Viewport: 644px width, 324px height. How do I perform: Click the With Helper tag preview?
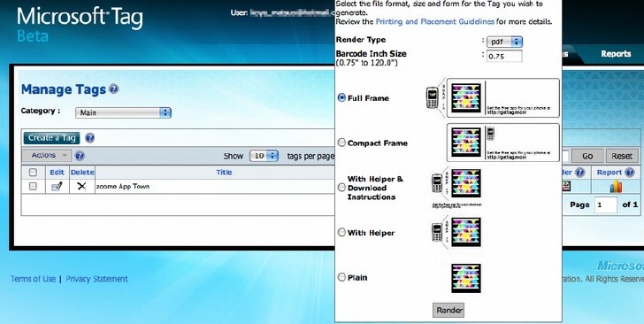456,232
